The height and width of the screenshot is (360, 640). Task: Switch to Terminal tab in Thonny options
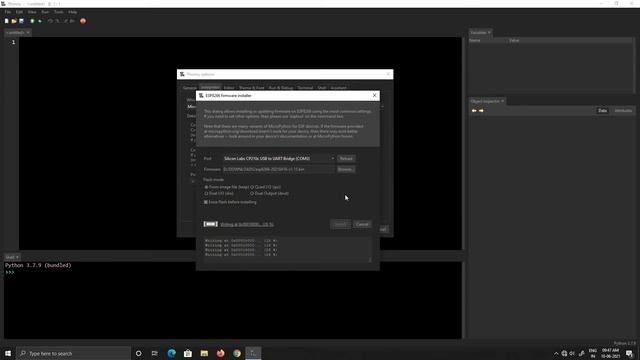(x=305, y=88)
